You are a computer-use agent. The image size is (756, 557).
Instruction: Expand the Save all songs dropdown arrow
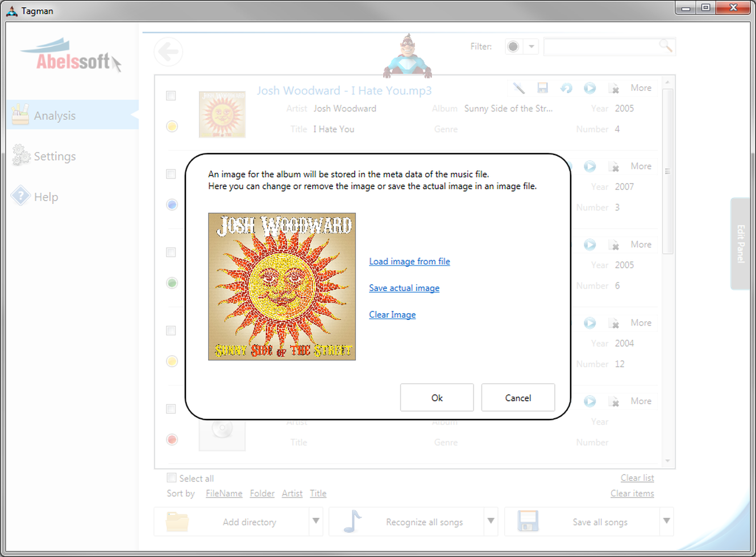tap(666, 521)
